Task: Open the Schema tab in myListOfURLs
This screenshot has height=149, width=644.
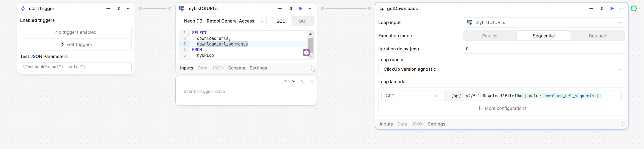Action: coord(236,68)
